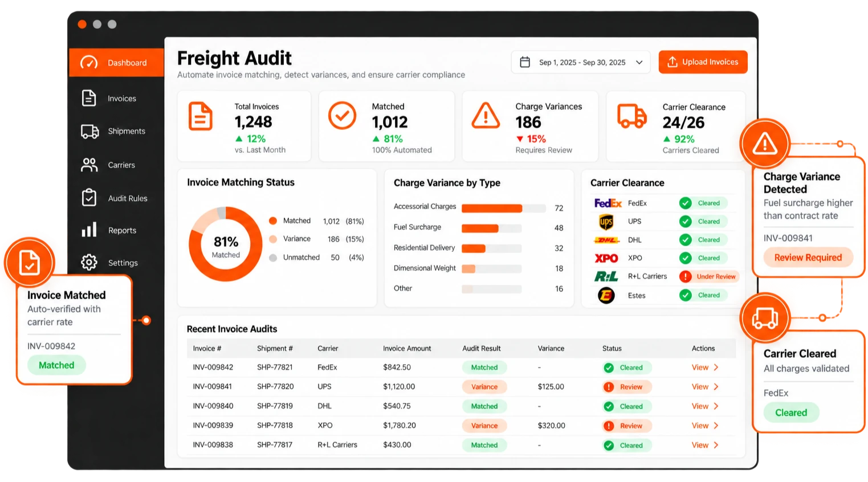This screenshot has width=868, height=482.
Task: Click the $1,780.20 invoice amount cell
Action: coord(400,426)
